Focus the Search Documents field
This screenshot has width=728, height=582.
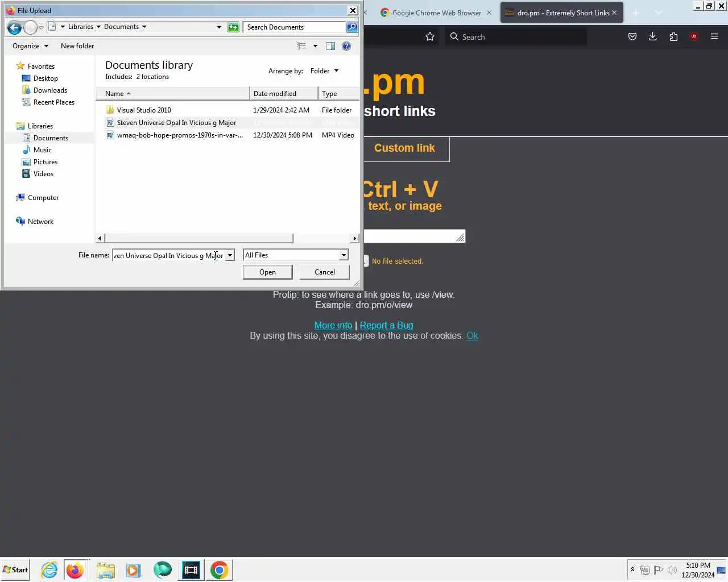(295, 27)
